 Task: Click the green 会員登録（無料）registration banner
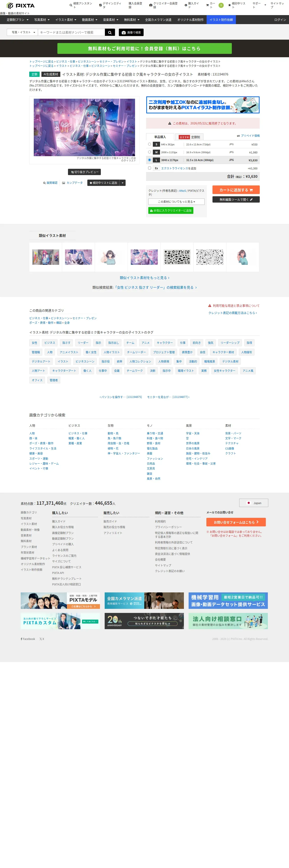(144, 48)
